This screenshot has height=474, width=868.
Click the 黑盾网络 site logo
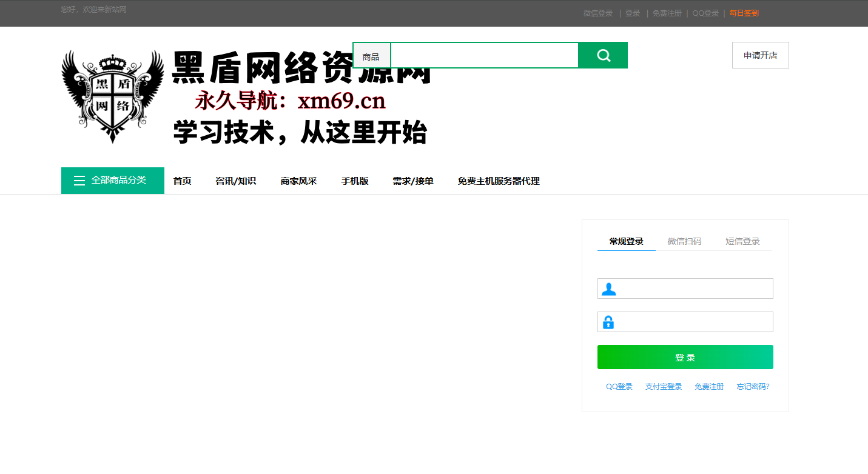click(112, 96)
